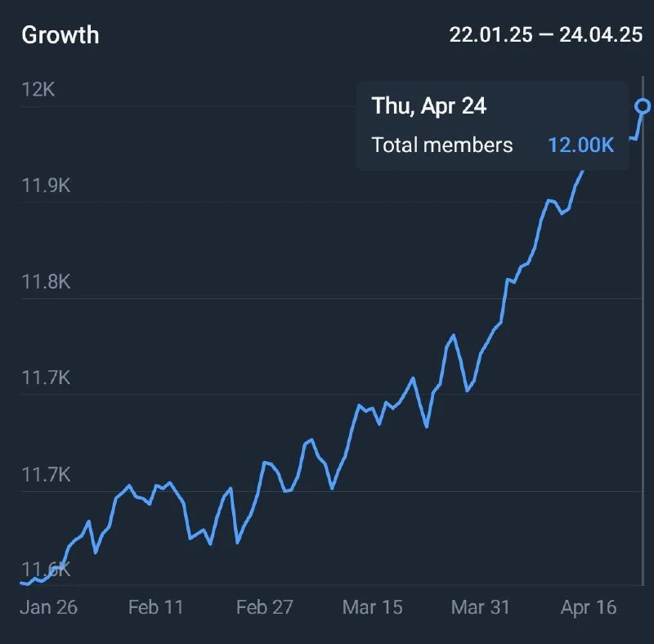Click the Total members label in tooltip
Image resolution: width=654 pixels, height=644 pixels.
coord(442,145)
